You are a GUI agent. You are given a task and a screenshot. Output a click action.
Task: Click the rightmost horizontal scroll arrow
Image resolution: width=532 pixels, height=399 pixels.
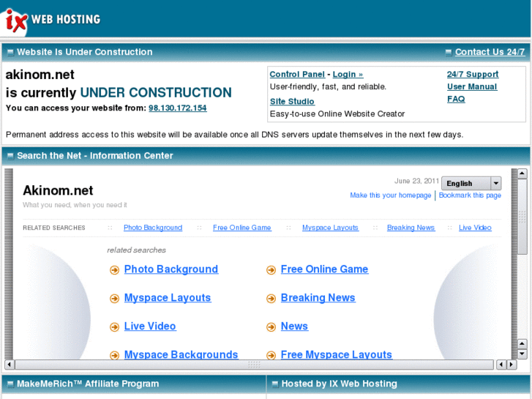[x=512, y=365]
